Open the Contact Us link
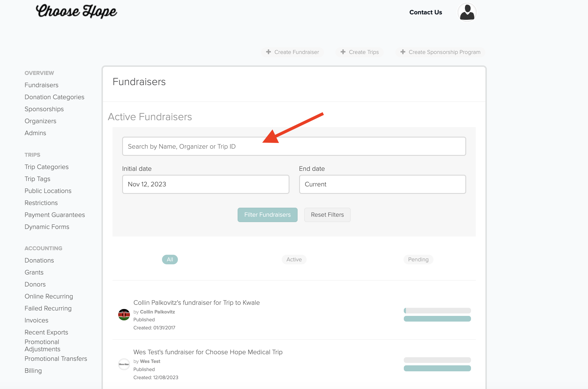The height and width of the screenshot is (389, 588). (x=425, y=12)
